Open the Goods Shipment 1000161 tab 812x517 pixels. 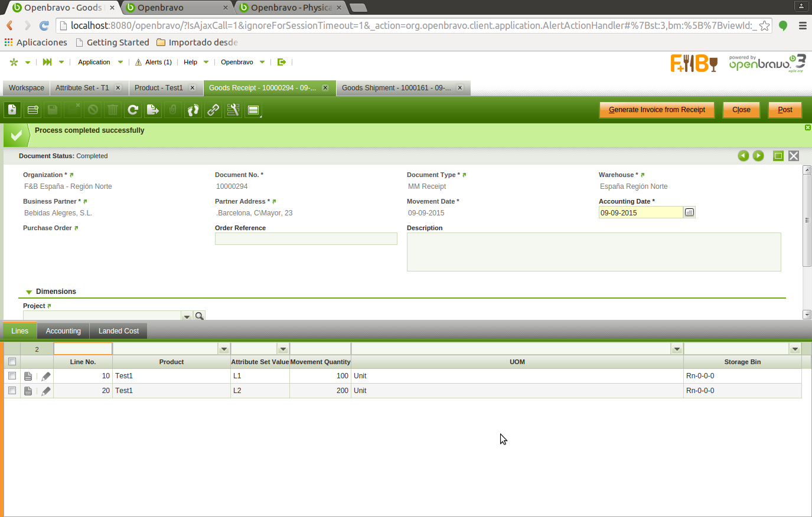coord(396,88)
